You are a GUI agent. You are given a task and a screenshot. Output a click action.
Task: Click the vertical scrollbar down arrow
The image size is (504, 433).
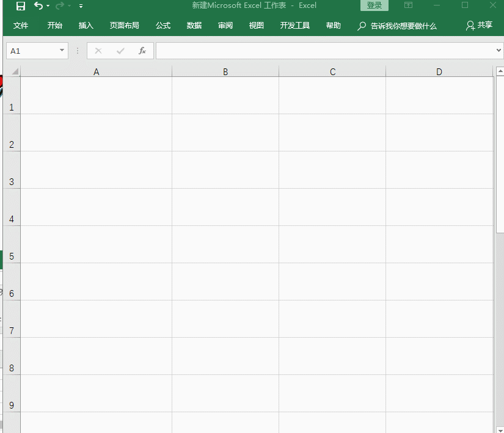(x=500, y=430)
